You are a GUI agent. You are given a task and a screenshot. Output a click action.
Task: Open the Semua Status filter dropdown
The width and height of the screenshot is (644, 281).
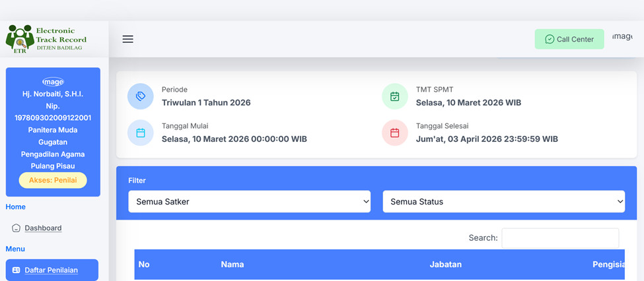(503, 202)
